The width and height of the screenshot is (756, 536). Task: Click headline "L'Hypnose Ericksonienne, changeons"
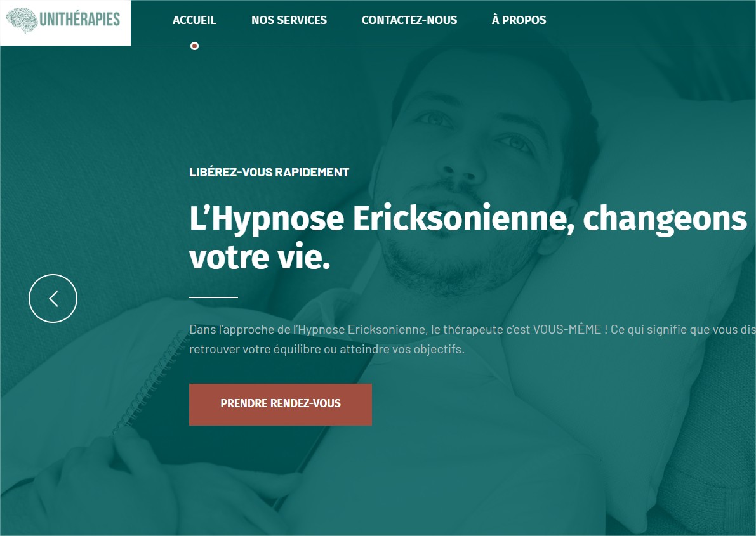coord(468,219)
